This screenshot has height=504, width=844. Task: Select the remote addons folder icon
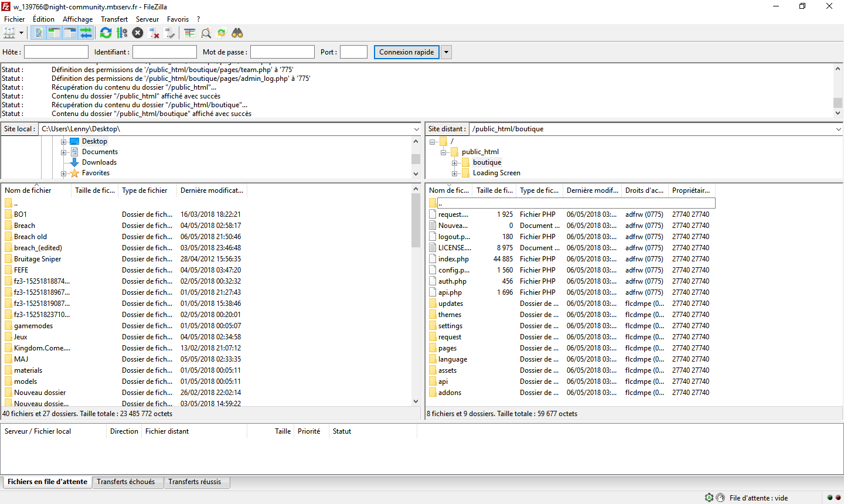click(433, 393)
